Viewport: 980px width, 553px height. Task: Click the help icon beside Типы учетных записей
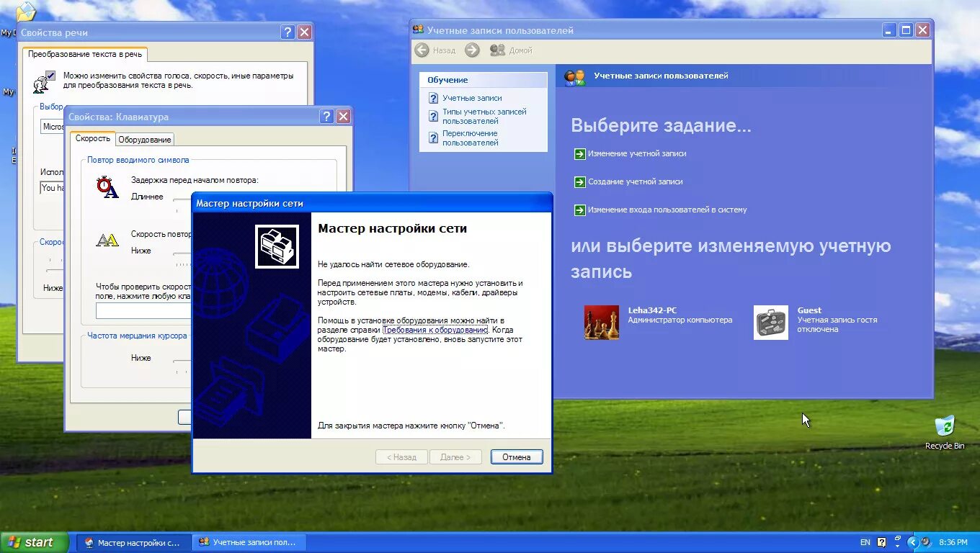pos(433,117)
